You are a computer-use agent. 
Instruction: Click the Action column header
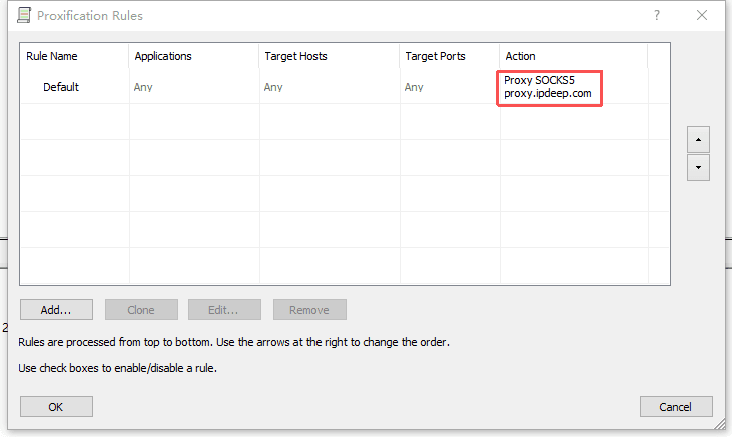520,56
